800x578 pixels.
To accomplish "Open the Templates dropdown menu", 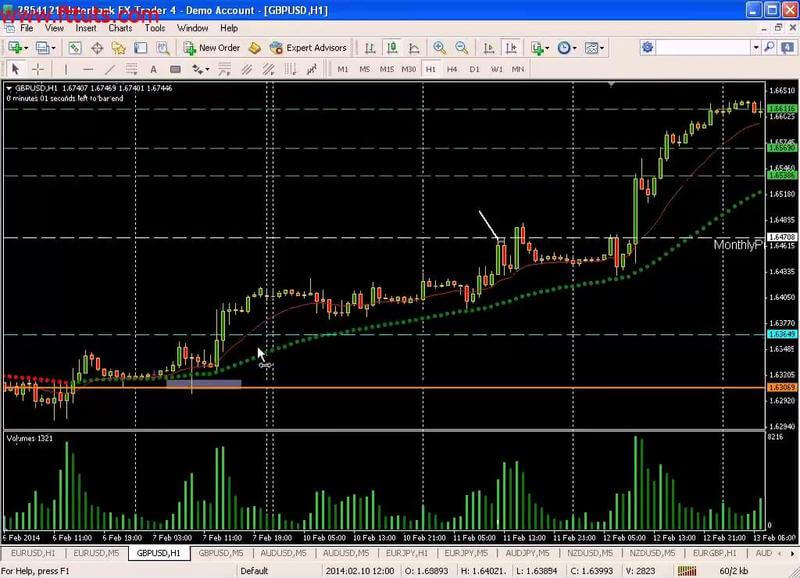I will [x=594, y=48].
